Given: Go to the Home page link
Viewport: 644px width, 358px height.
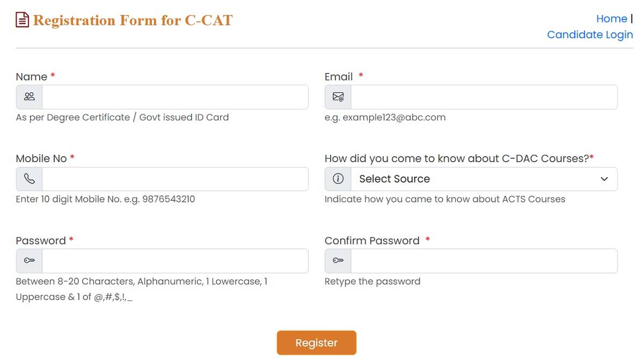Looking at the screenshot, I should click(x=611, y=19).
